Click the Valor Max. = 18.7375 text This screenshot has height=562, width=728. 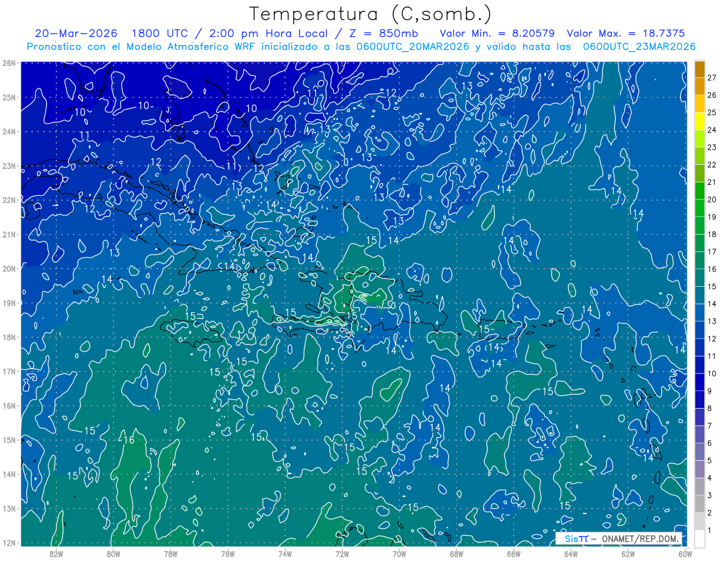(x=625, y=33)
